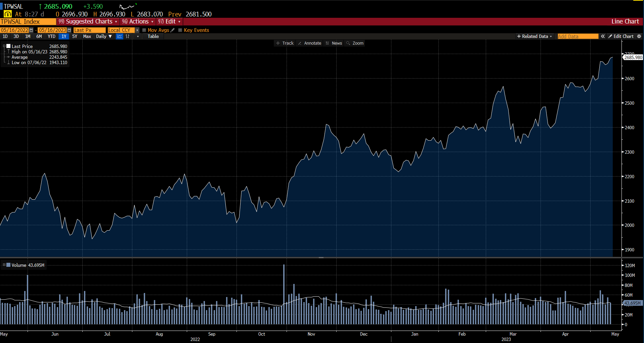This screenshot has height=343, width=644.
Task: Open end date calendar picker
Action: (x=70, y=30)
